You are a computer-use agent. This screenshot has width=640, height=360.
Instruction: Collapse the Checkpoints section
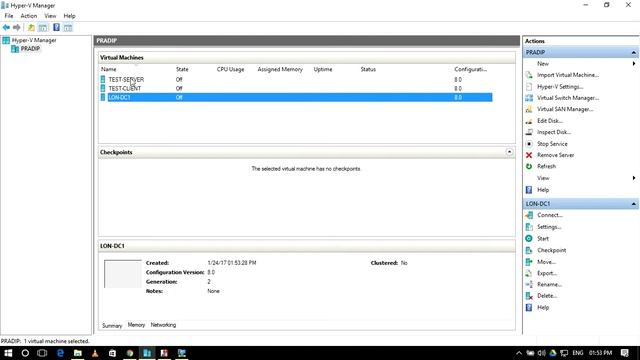click(509, 152)
